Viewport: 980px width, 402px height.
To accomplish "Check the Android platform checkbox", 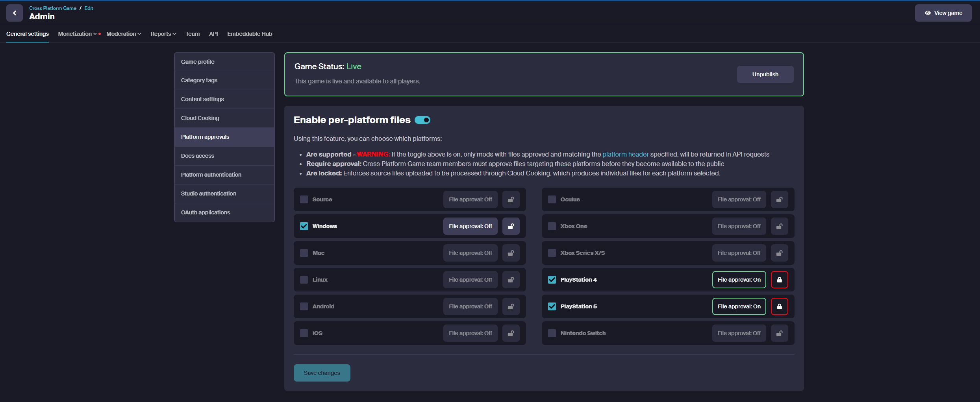I will point(304,306).
